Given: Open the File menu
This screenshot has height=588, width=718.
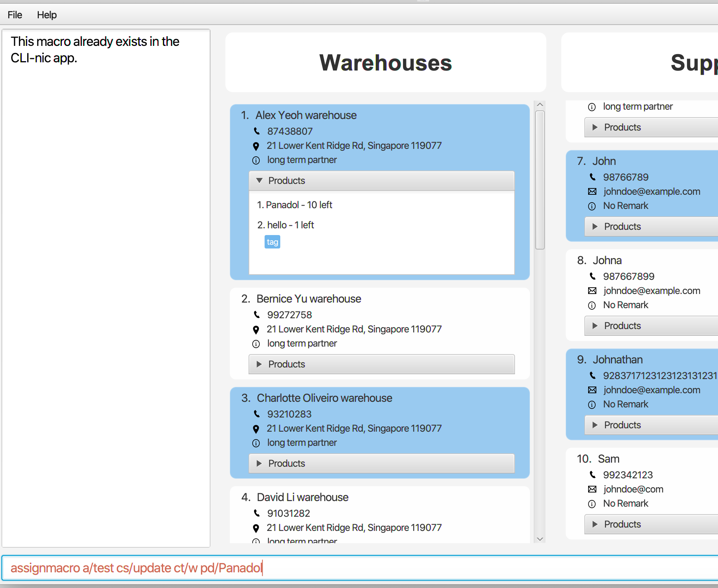Looking at the screenshot, I should point(15,15).
